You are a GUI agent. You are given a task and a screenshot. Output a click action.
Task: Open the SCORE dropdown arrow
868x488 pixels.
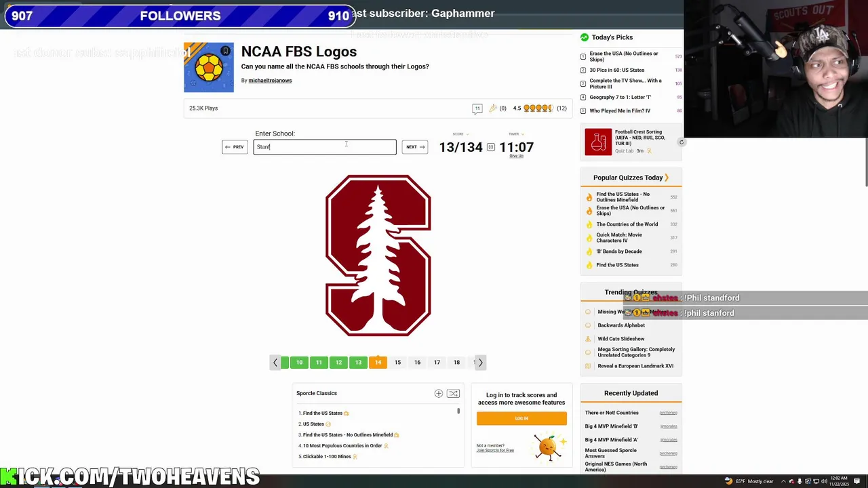coord(468,134)
